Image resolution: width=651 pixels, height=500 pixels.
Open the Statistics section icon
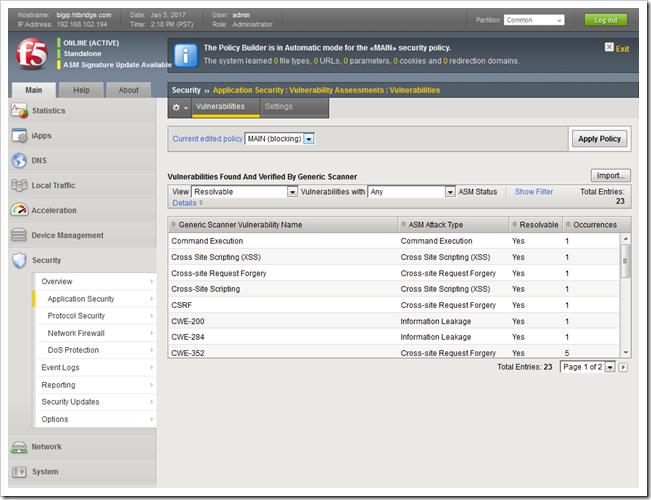click(x=19, y=110)
